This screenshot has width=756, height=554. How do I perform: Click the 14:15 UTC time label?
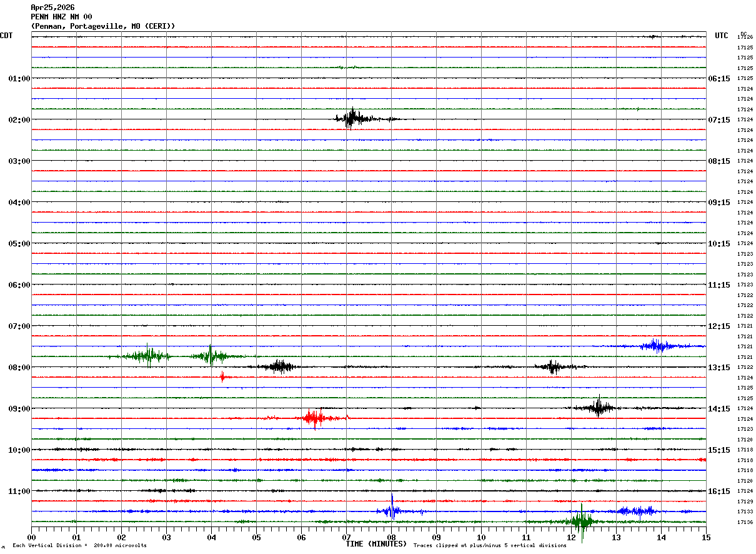tap(719, 409)
